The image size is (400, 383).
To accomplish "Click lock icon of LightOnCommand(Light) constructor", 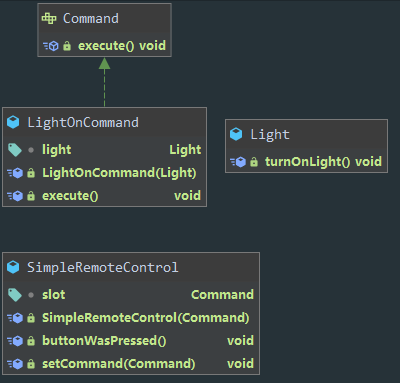I will point(31,173).
